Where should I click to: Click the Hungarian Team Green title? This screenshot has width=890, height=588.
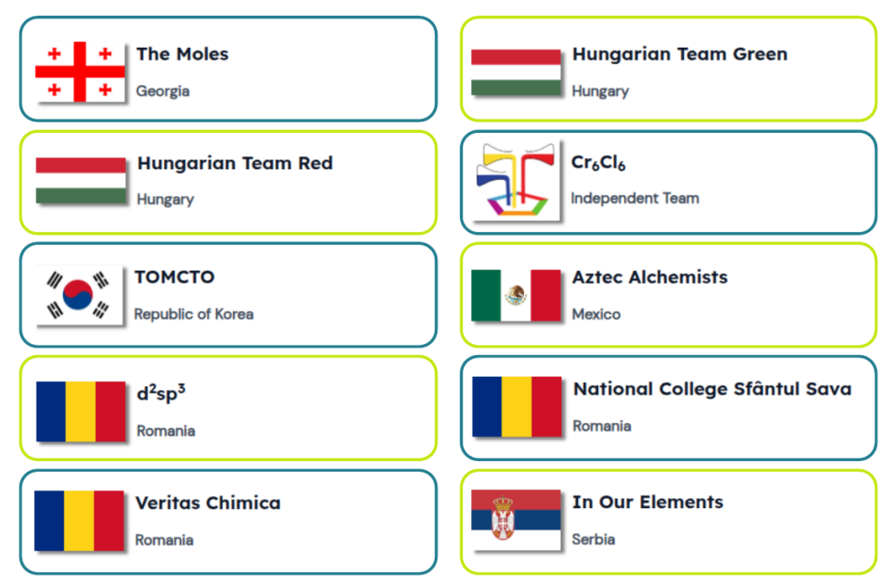click(680, 54)
